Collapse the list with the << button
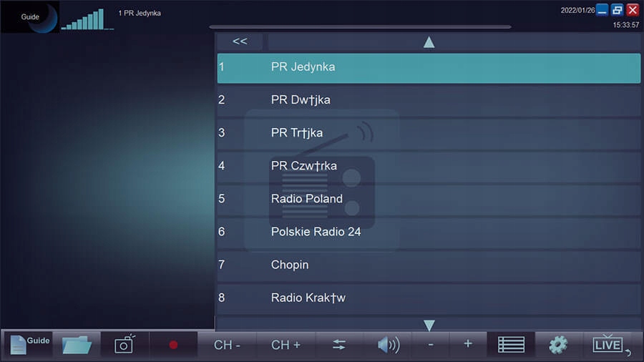 (240, 41)
